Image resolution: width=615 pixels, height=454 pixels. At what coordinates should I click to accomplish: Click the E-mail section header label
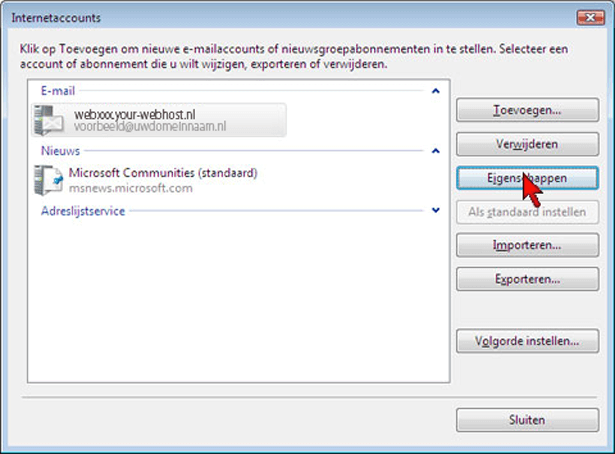coord(58,91)
